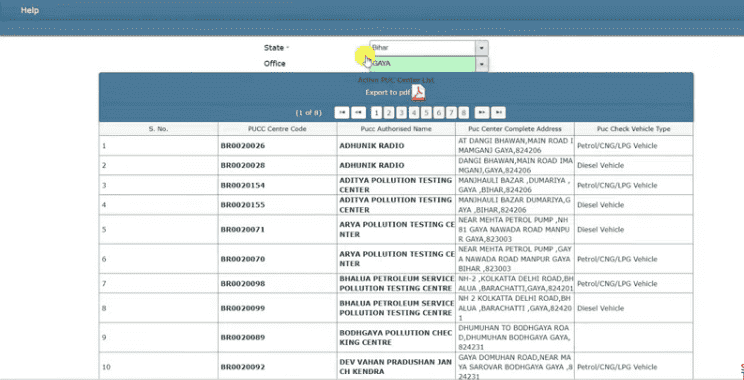Viewport: 744px width, 380px height.
Task: Click BHALUA PETROLEUM SERVICE name in row 8
Action: [397, 308]
